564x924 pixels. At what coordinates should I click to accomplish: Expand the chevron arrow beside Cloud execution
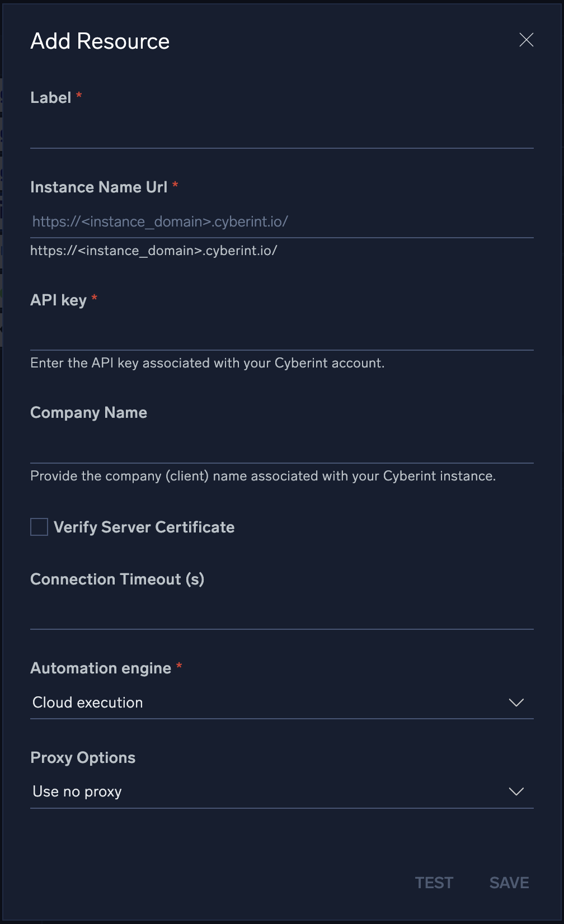[516, 703]
